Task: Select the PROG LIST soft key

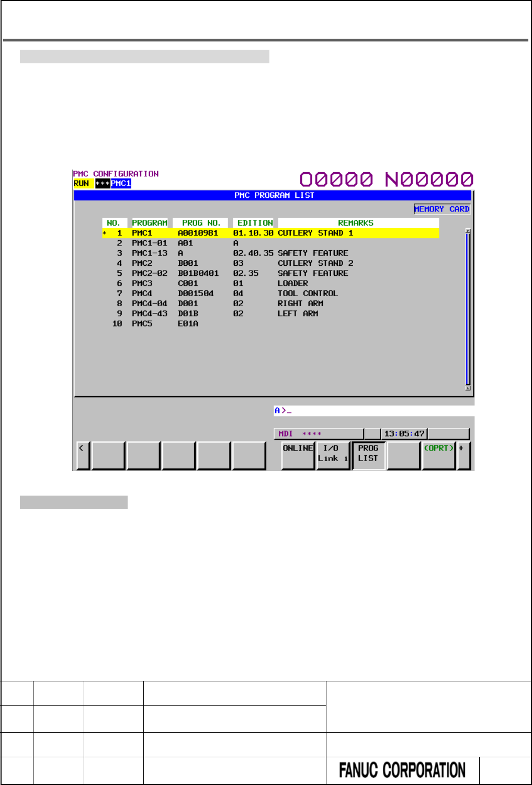Action: 368,455
